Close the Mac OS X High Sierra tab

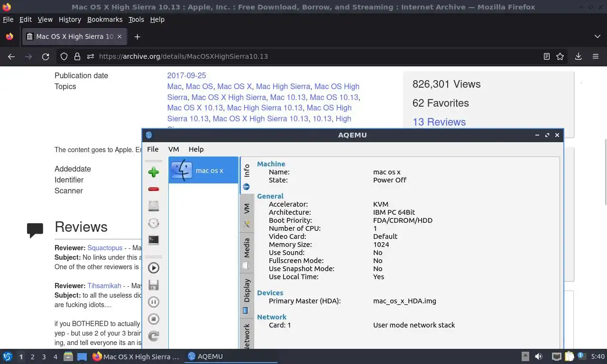[120, 36]
